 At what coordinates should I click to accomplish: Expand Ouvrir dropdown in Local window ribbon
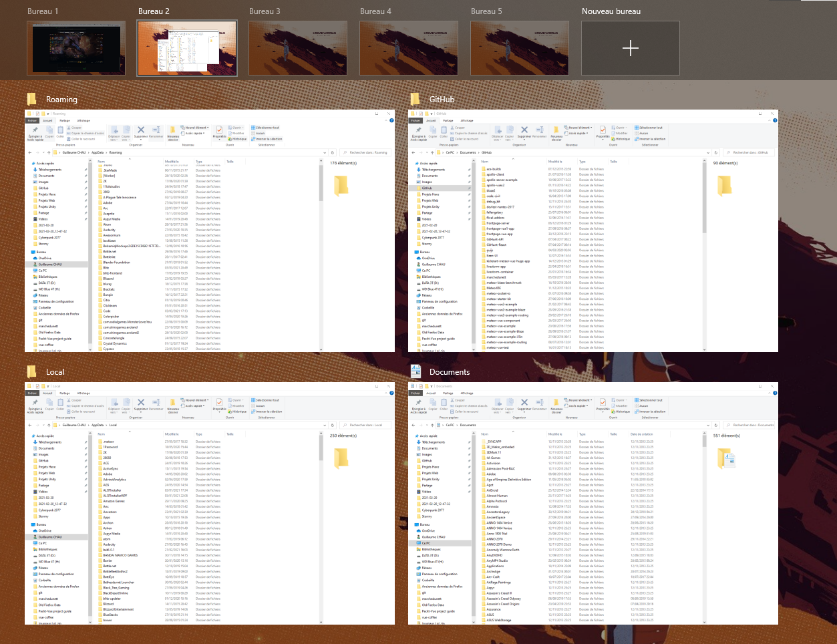[x=243, y=400]
